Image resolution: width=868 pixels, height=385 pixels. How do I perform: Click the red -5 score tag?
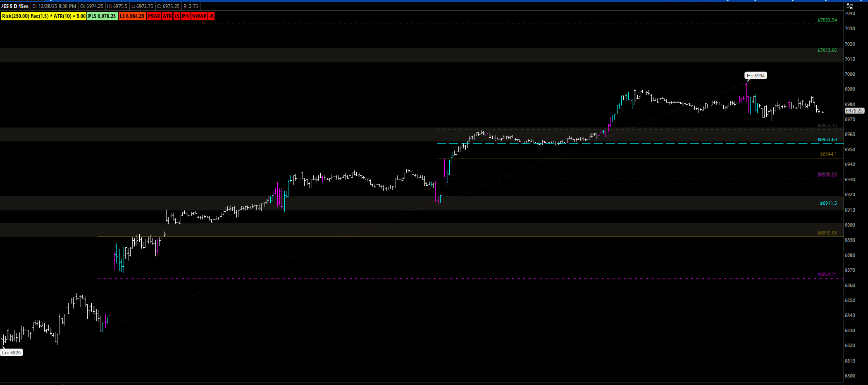(x=211, y=16)
